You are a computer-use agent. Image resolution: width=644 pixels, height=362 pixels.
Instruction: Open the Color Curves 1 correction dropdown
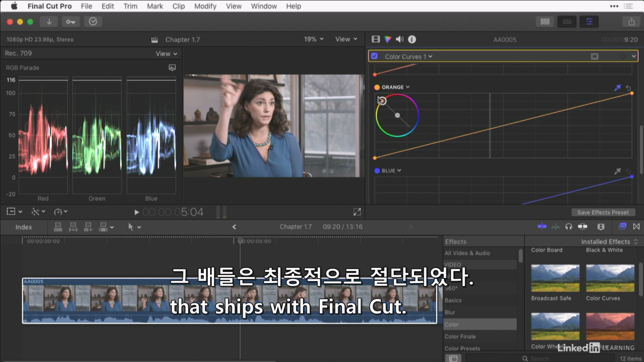point(408,56)
